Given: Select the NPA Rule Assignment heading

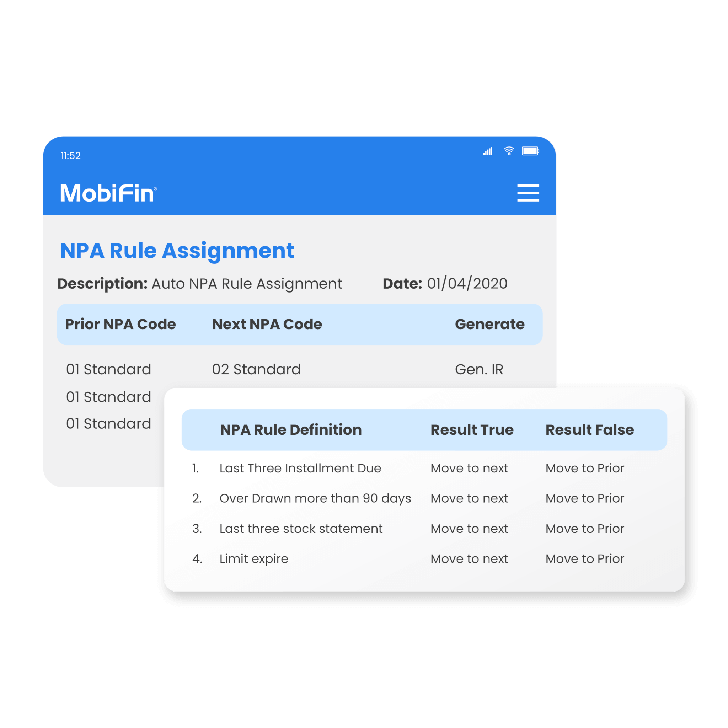Looking at the screenshot, I should coord(177,251).
